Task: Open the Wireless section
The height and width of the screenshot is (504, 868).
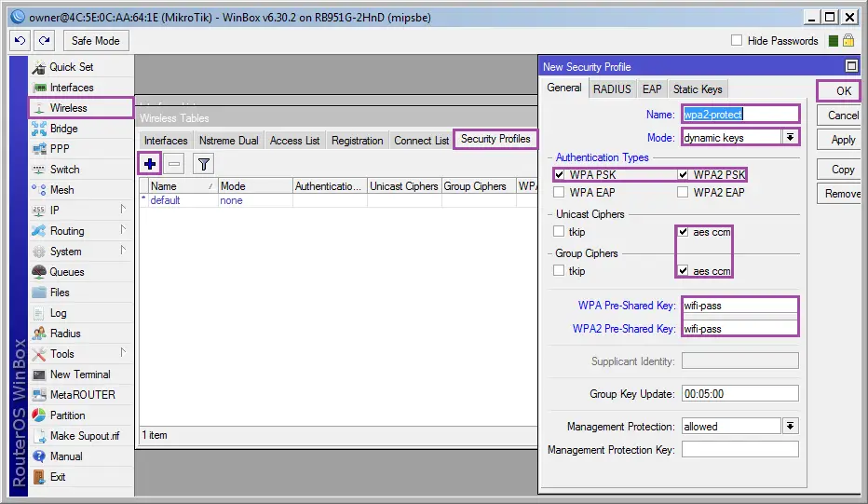Action: tap(81, 108)
